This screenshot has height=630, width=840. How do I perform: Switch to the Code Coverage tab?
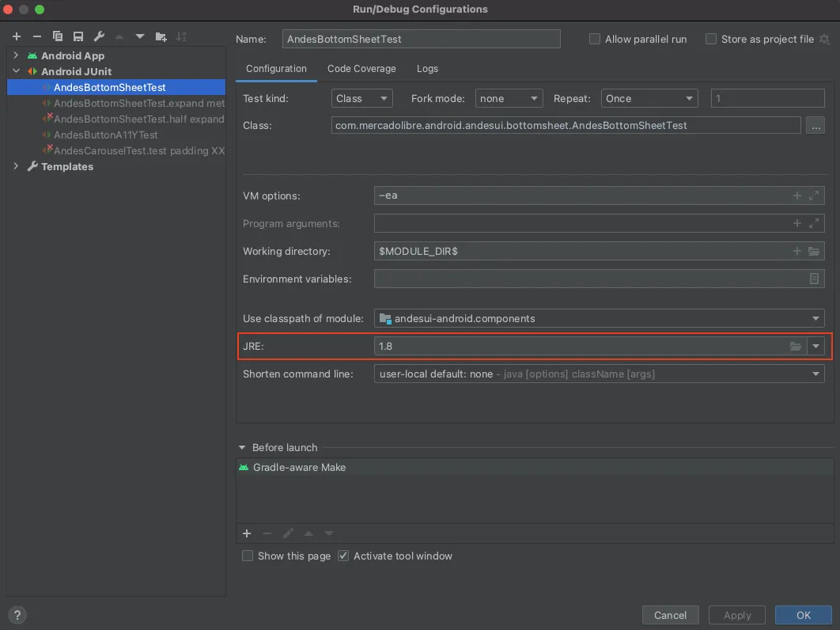click(361, 69)
